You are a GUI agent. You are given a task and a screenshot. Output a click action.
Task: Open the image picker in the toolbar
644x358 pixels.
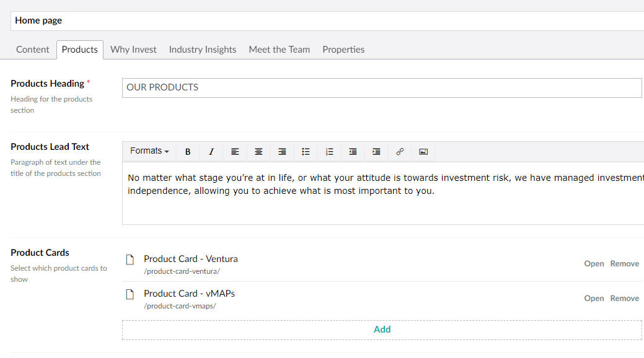423,152
